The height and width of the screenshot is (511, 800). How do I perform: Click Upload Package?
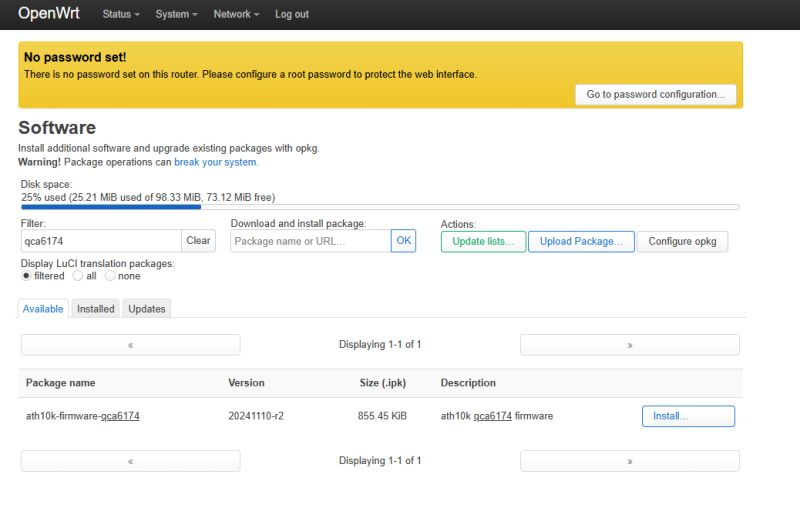pyautogui.click(x=581, y=241)
